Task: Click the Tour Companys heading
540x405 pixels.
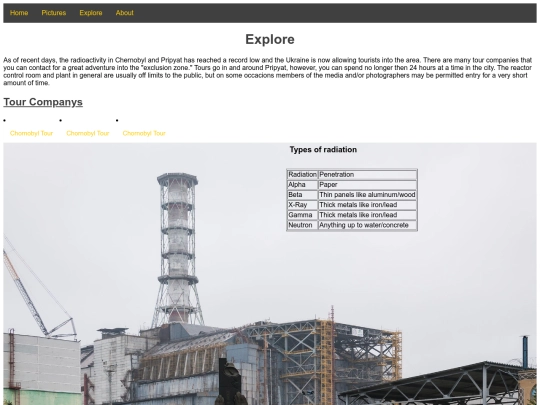Action: 43,102
